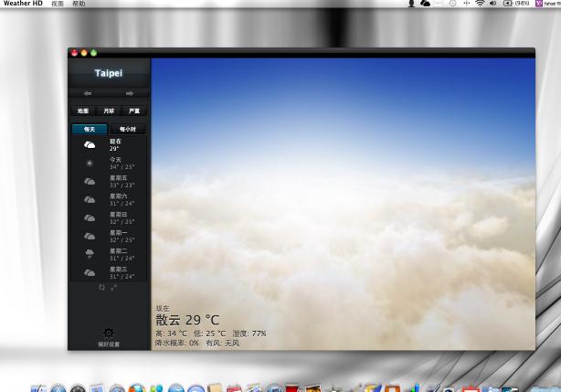Select the 星期日 32°/25° forecast row

pyautogui.click(x=109, y=217)
